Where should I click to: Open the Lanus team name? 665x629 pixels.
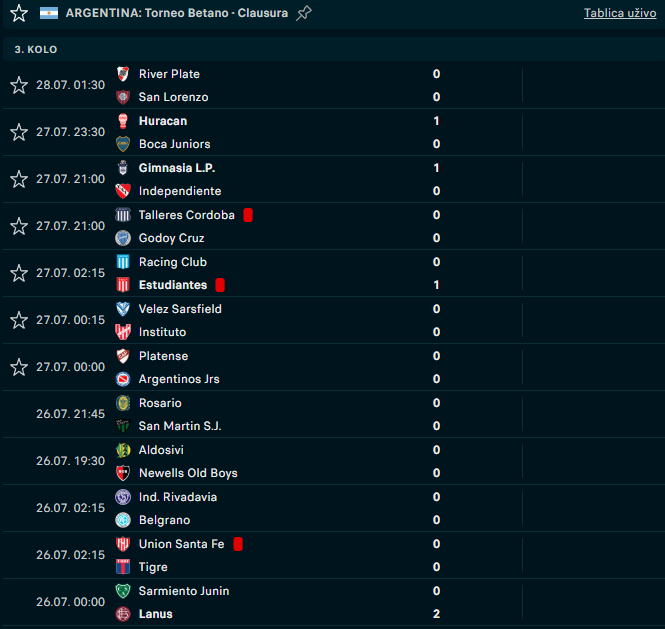156,614
